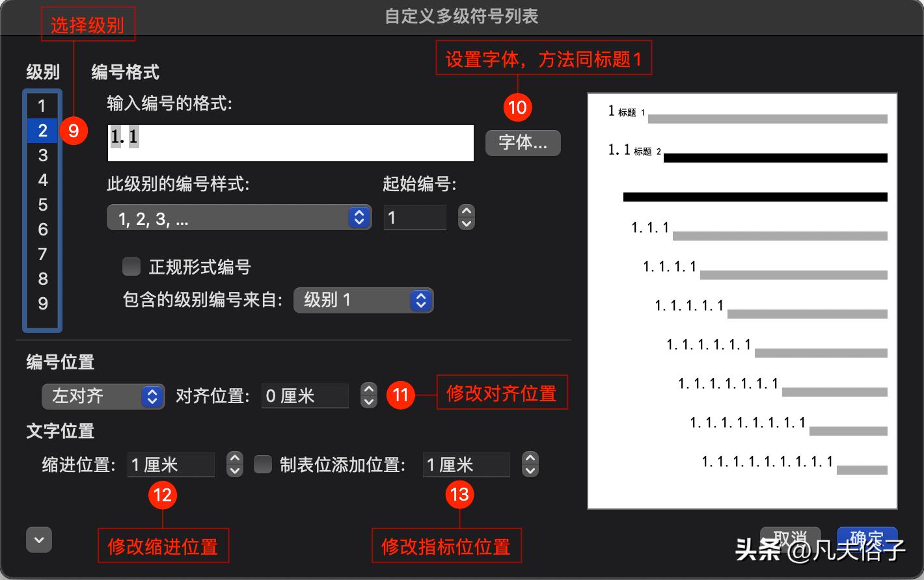This screenshot has height=580, width=924.
Task: Click the 缩进位置 field showing 1 厘米
Action: (x=170, y=464)
